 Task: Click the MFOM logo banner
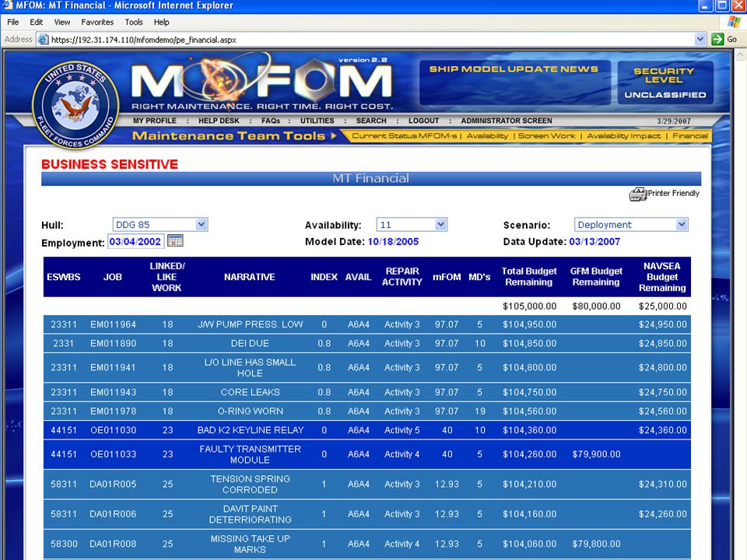[261, 82]
